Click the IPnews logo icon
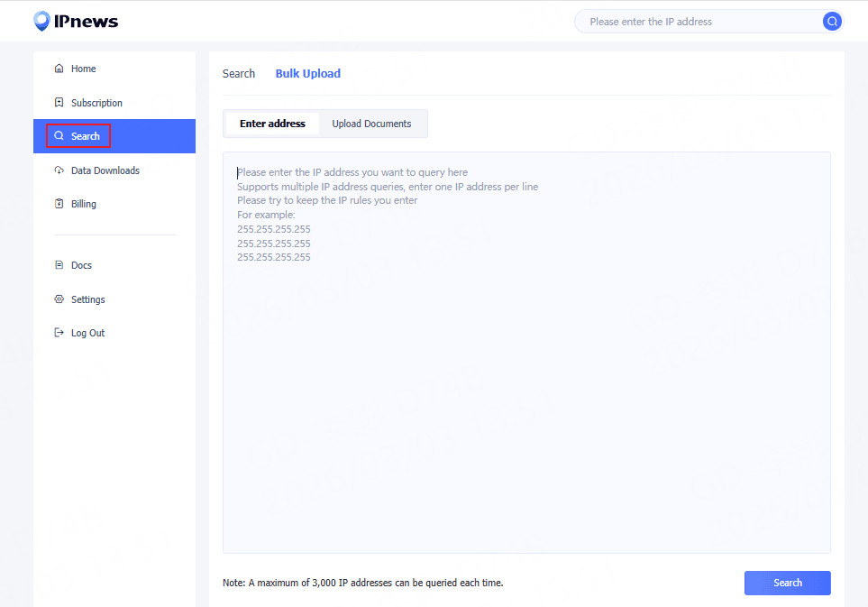Viewport: 868px width, 607px height. (42, 21)
